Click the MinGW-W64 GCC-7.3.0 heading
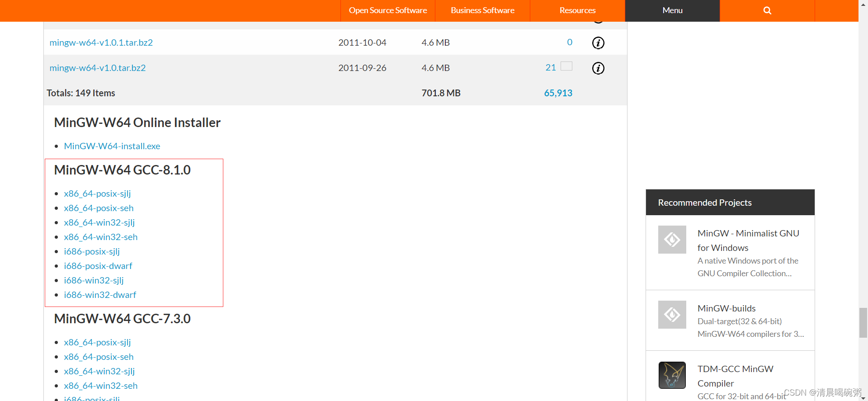Viewport: 868px width, 401px height. tap(122, 319)
